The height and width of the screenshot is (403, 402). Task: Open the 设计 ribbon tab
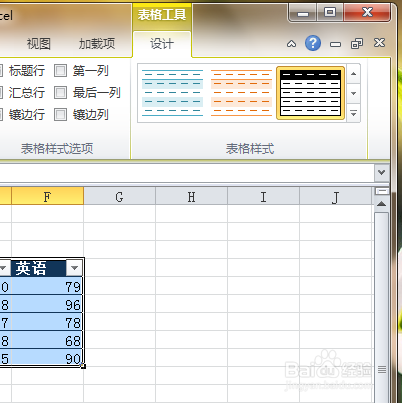coord(162,44)
